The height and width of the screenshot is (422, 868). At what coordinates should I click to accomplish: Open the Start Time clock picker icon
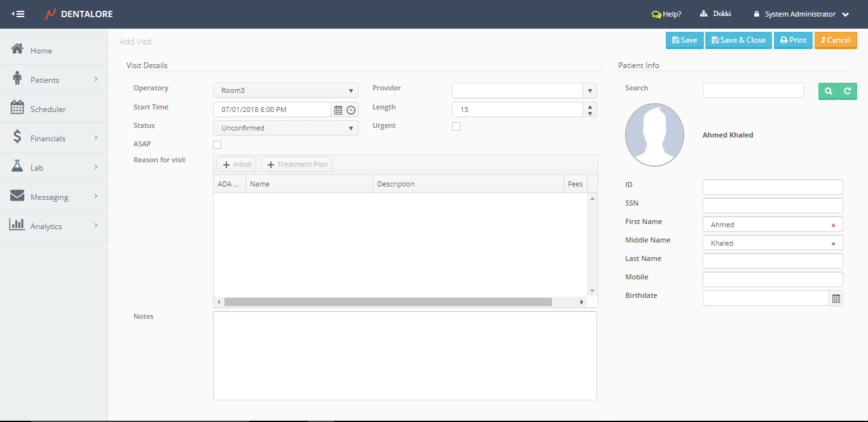tap(351, 109)
